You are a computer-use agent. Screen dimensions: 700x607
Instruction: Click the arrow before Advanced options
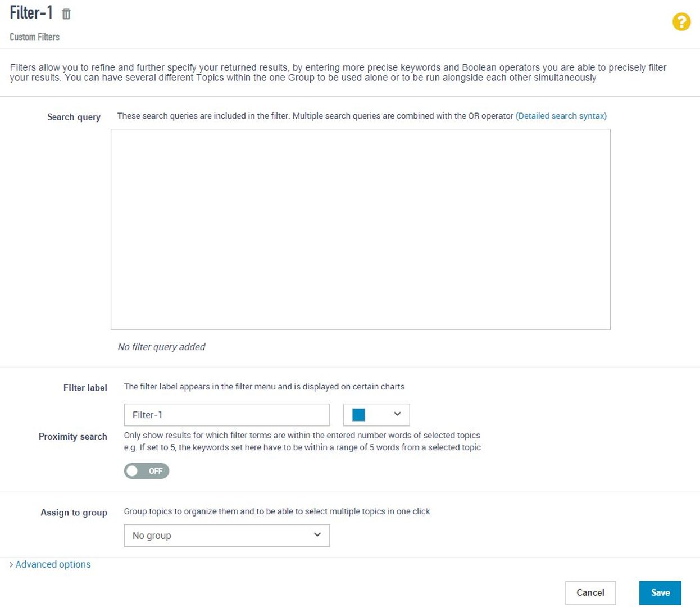(x=11, y=564)
